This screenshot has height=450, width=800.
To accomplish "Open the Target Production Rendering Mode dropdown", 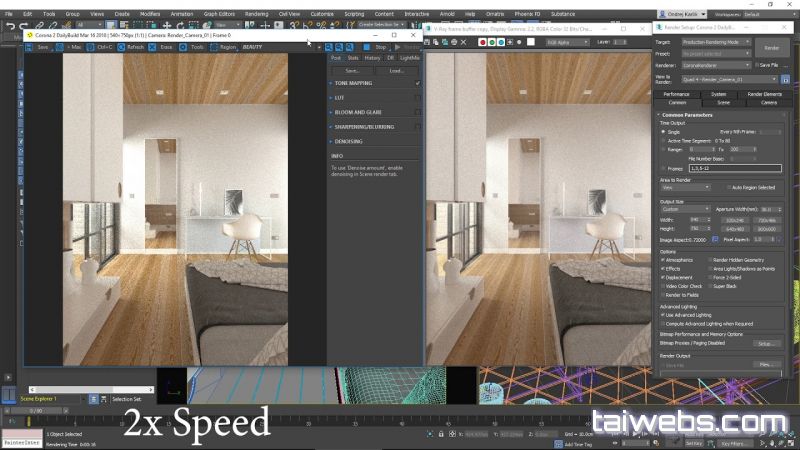I will (x=715, y=42).
